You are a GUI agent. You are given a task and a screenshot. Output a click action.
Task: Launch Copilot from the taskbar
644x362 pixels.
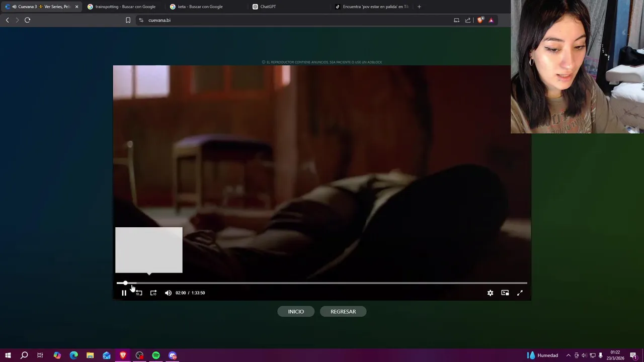coord(57,355)
